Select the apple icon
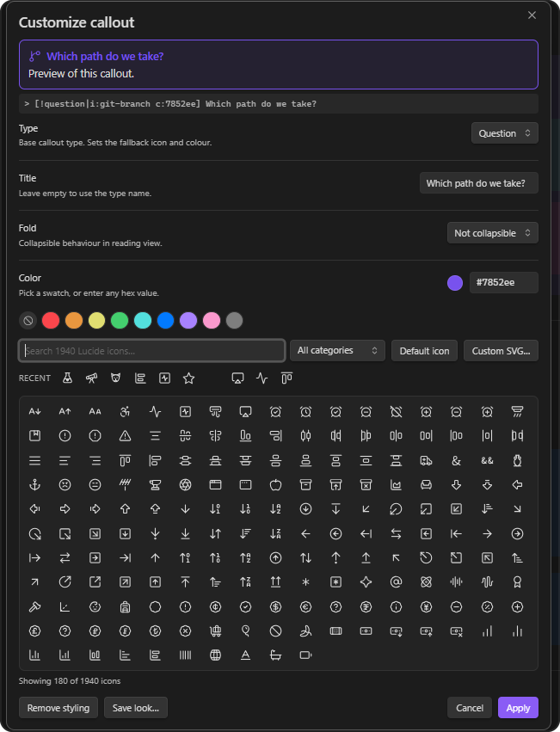560x732 pixels. point(275,485)
